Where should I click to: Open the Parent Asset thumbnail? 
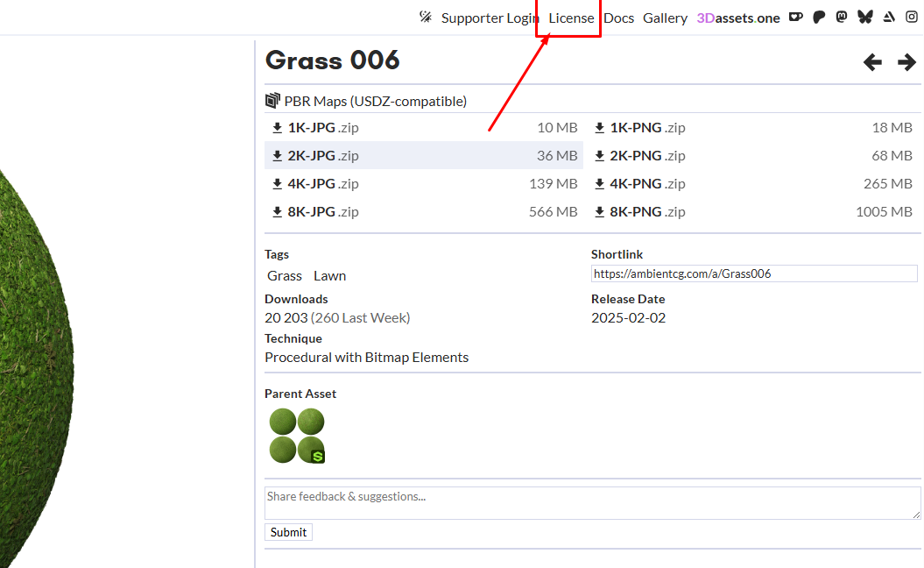coord(297,436)
